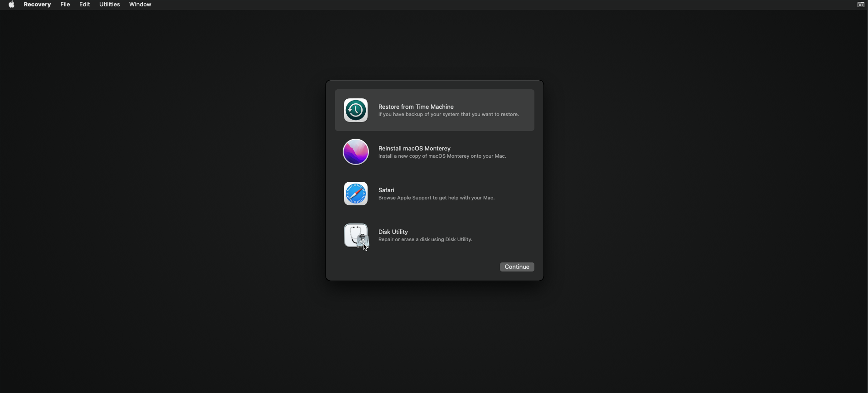
Task: Click the Continue button
Action: tap(517, 267)
